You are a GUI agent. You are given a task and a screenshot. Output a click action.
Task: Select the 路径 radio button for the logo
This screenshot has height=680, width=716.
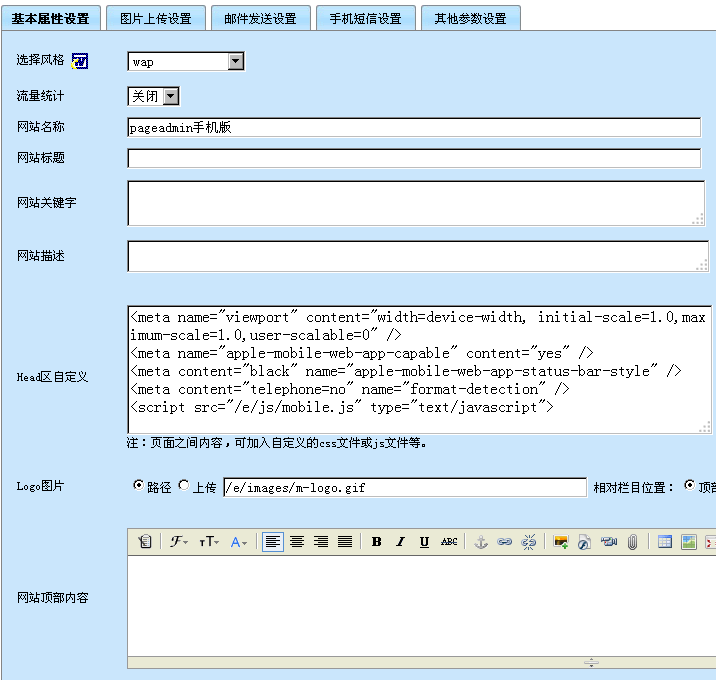point(138,486)
